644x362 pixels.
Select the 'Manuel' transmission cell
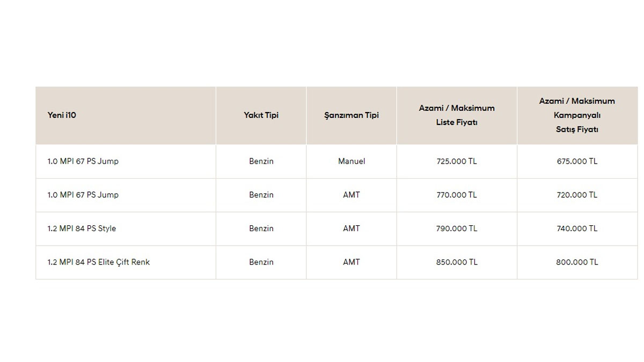pyautogui.click(x=352, y=161)
